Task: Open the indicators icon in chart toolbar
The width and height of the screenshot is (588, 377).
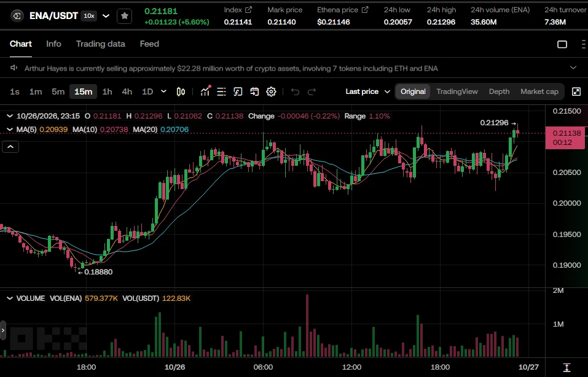Action: coord(205,91)
